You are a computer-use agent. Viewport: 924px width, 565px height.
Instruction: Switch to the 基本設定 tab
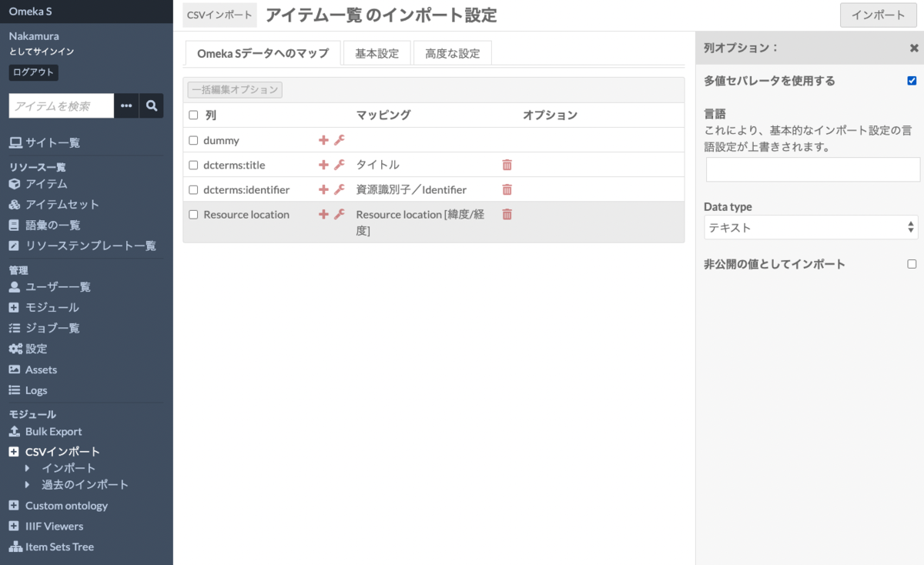(377, 53)
